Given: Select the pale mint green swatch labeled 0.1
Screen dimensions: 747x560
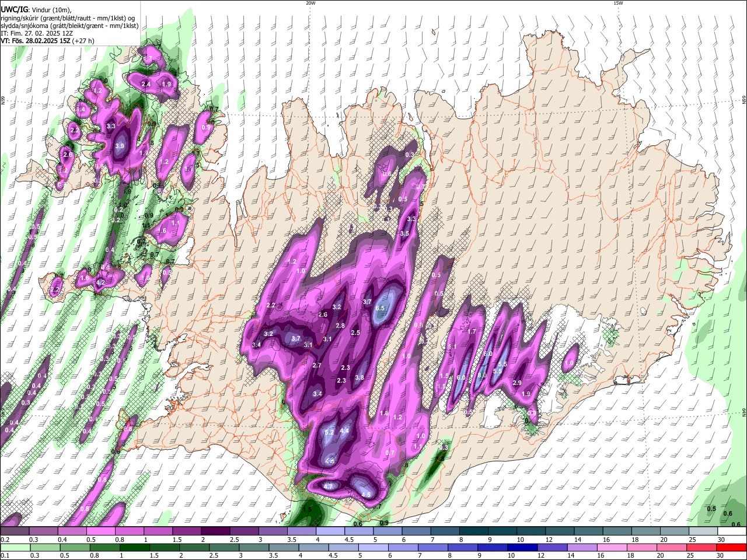Looking at the screenshot, I should pos(15,548).
